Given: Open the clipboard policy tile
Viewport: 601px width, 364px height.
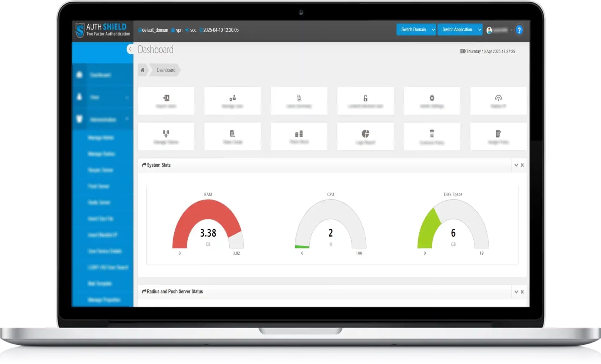Looking at the screenshot, I should 432,134.
